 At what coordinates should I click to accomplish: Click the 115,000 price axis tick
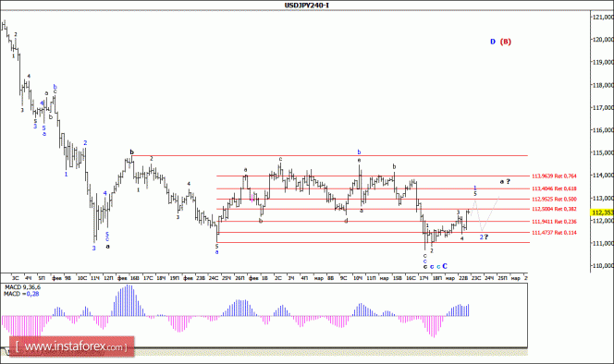coord(603,152)
